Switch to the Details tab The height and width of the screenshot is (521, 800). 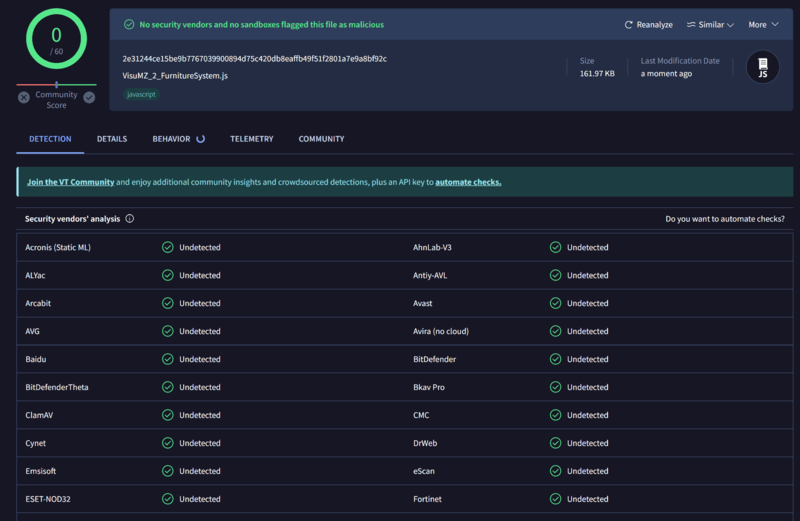[x=112, y=139]
